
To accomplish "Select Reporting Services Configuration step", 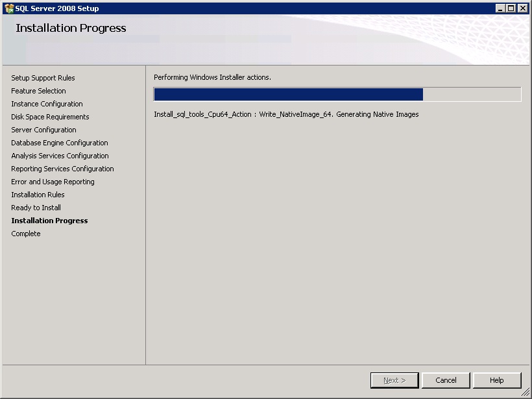I will [62, 169].
